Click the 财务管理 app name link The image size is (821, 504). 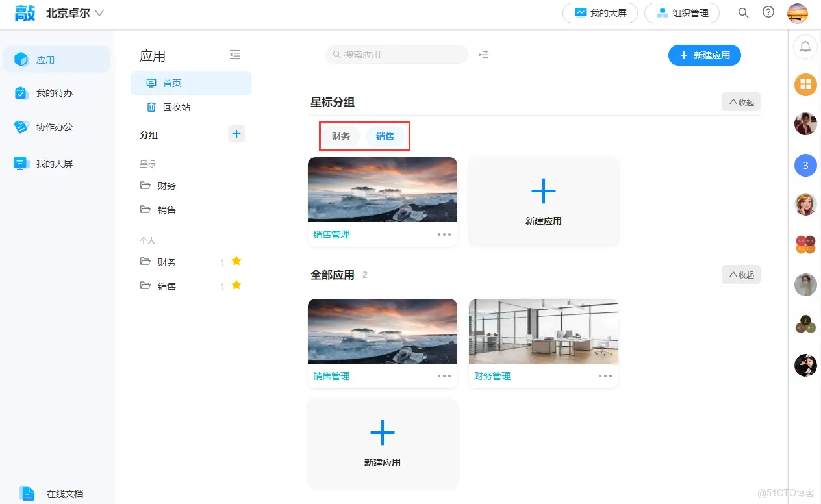[x=492, y=376]
